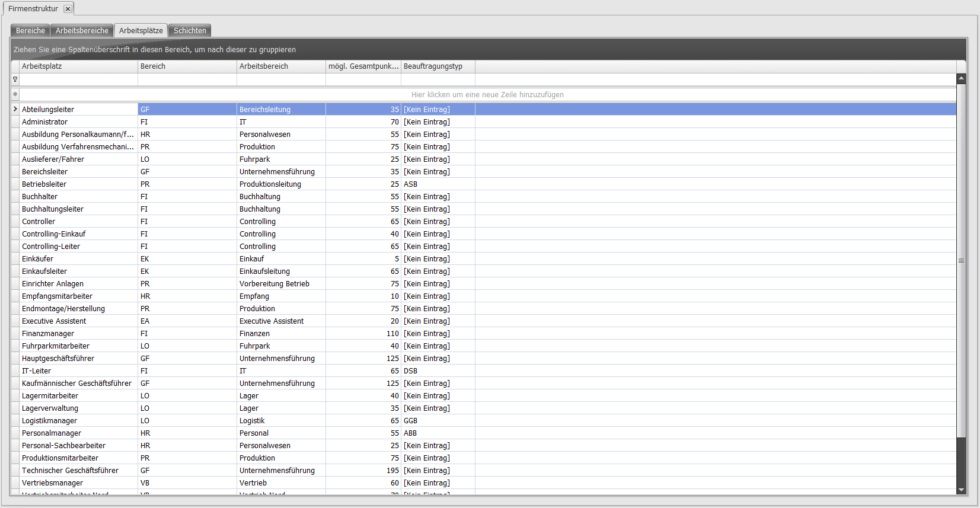Click the mögl. Gesamtpunkte column header
The image size is (980, 508).
click(x=363, y=66)
